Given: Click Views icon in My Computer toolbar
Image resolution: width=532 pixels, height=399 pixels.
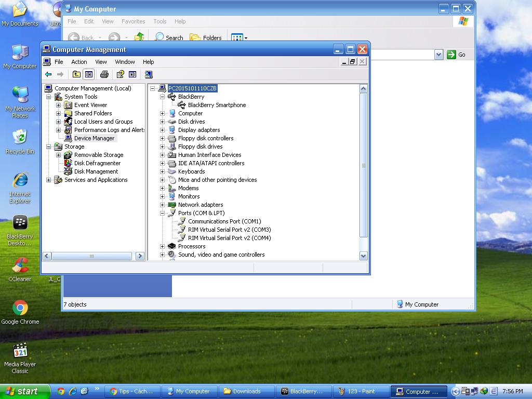Looking at the screenshot, I should [x=239, y=37].
